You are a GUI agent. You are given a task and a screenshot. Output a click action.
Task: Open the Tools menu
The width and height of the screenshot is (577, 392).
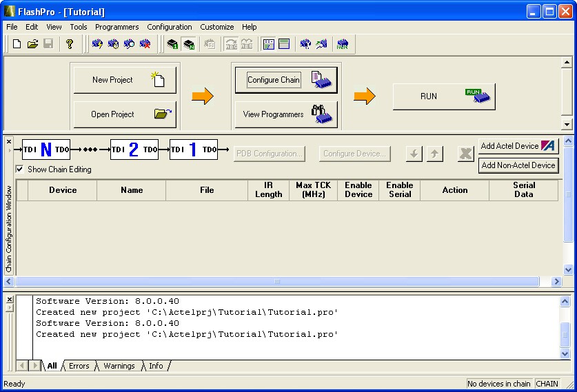pos(79,27)
